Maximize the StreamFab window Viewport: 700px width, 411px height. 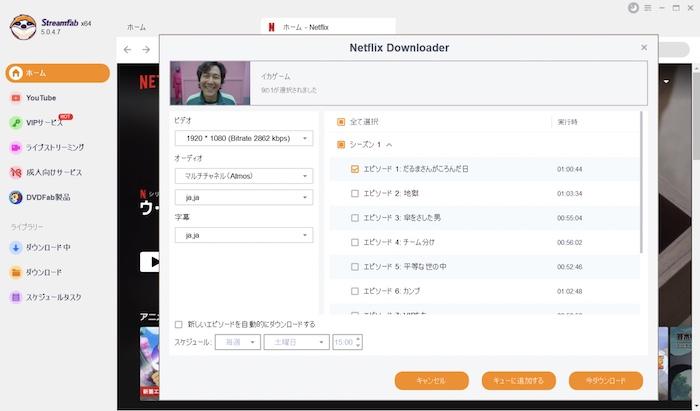click(676, 8)
